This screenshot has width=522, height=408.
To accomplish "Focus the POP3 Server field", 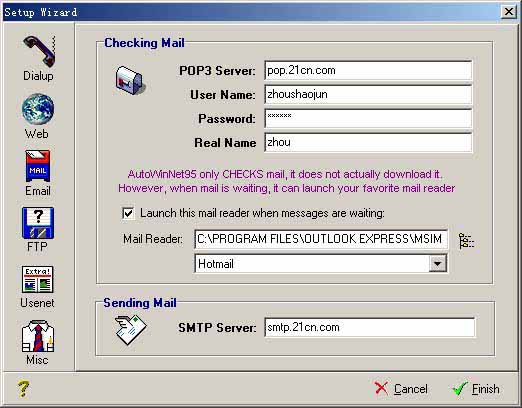I will (368, 70).
